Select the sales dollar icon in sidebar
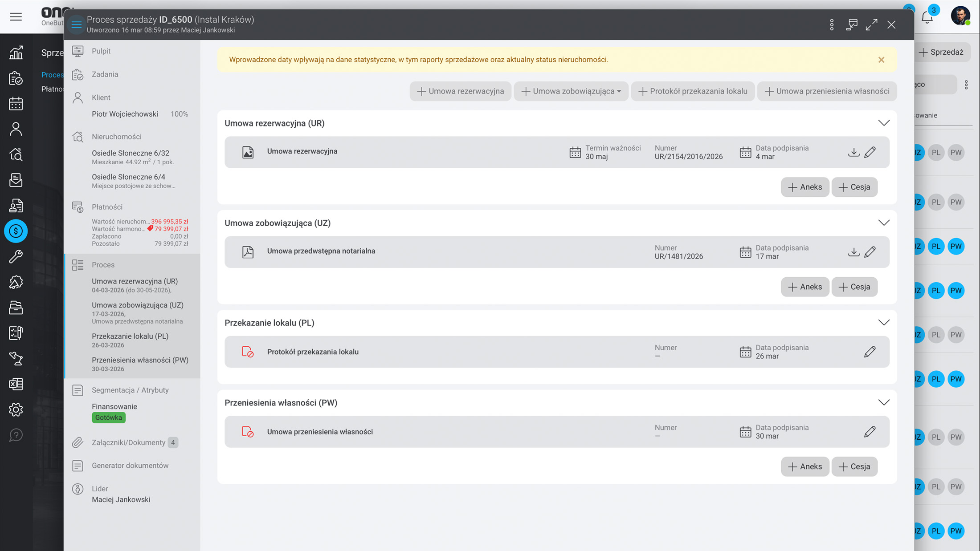The height and width of the screenshot is (551, 980). pyautogui.click(x=16, y=231)
